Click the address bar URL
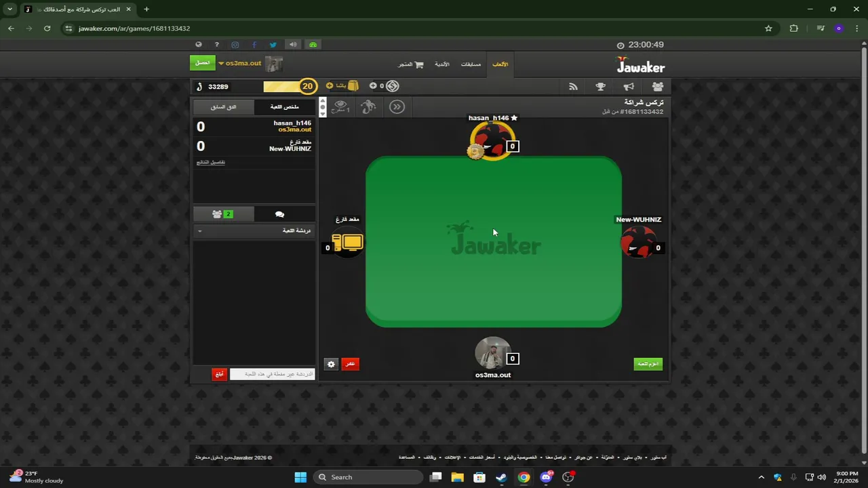 coord(134,28)
